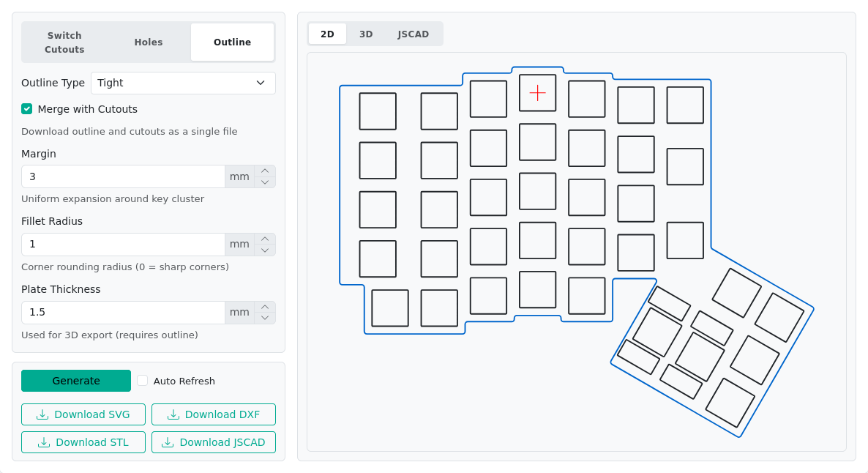Click the Outline Type chevron arrow
The image size is (868, 473).
click(x=261, y=83)
